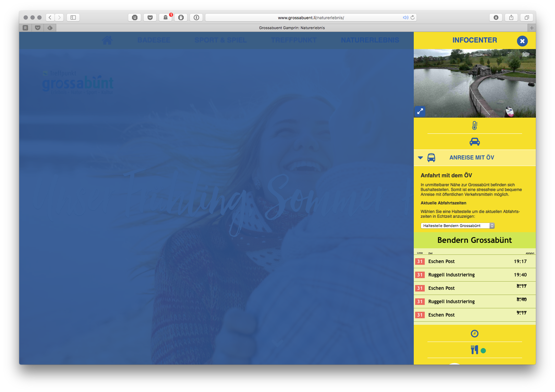This screenshot has height=392, width=555.
Task: Click the Pocket extension icon in toolbar
Action: click(150, 17)
